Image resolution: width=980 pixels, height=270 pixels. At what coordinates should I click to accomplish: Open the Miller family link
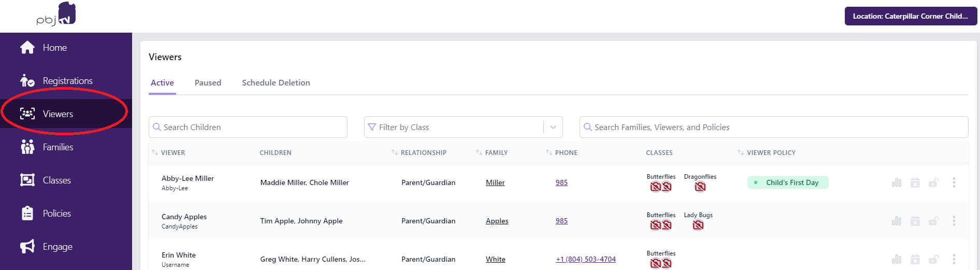[495, 182]
